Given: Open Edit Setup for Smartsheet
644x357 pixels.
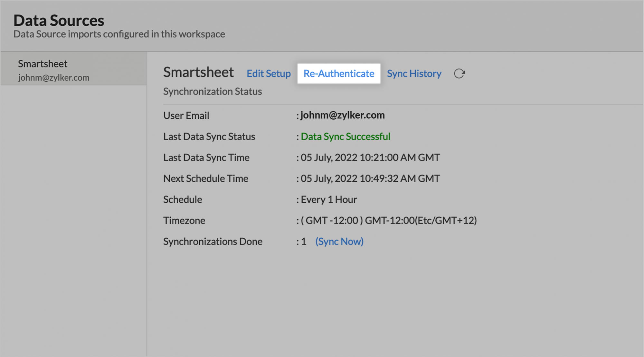Looking at the screenshot, I should pyautogui.click(x=269, y=74).
